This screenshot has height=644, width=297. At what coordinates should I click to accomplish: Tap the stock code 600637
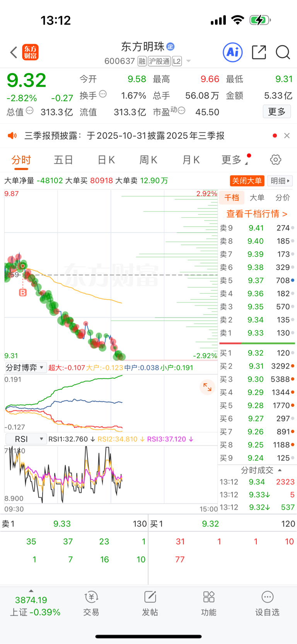click(119, 61)
